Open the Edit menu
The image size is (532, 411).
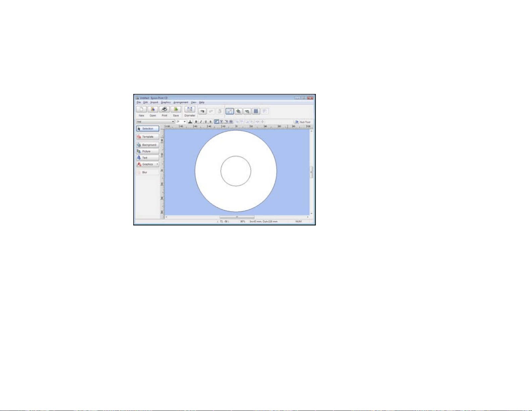(146, 102)
